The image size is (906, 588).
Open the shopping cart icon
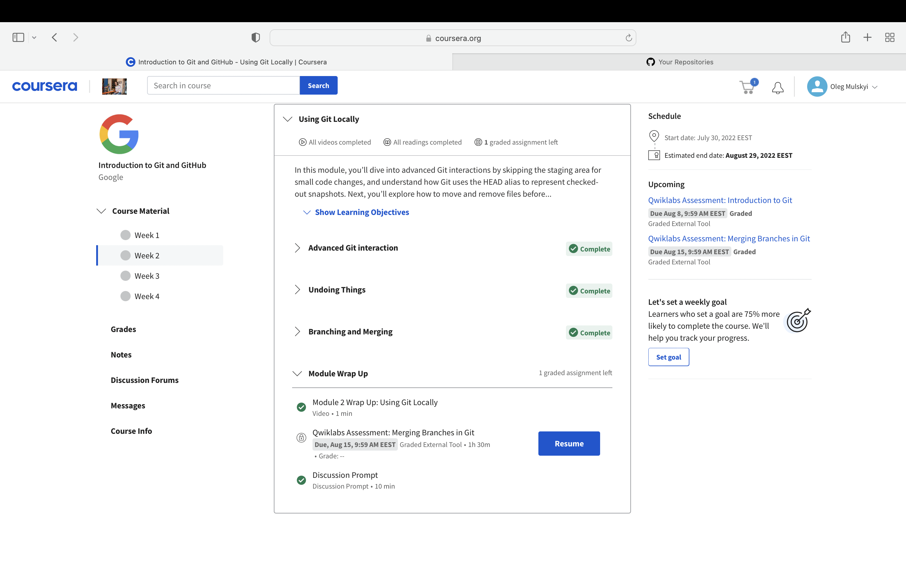coord(748,86)
